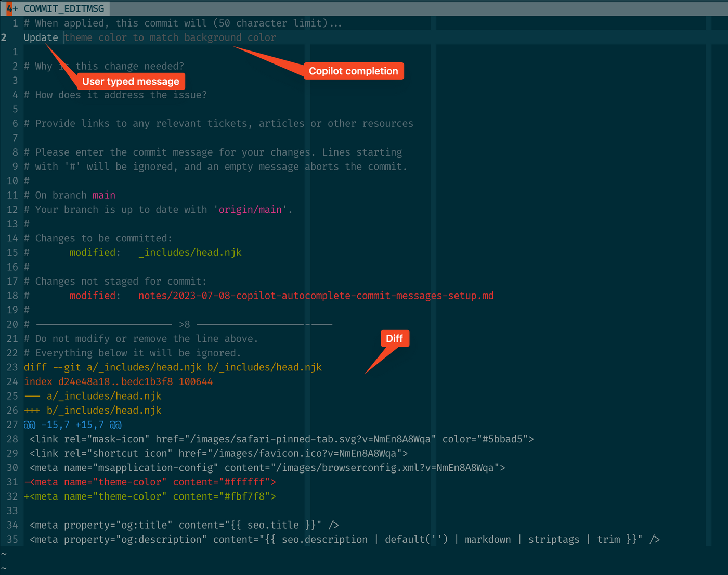Click the "# Changes not staged for commit:" line

click(115, 282)
